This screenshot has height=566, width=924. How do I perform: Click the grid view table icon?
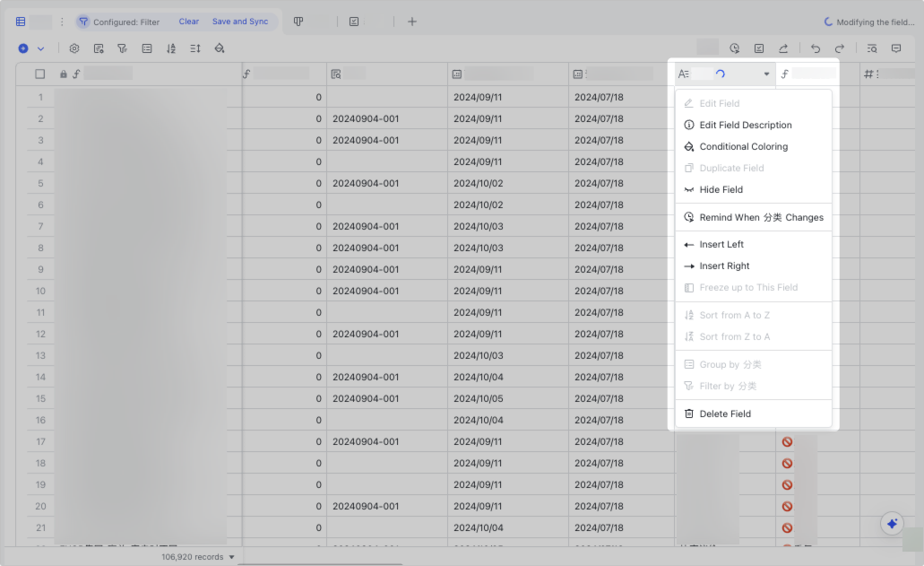21,22
